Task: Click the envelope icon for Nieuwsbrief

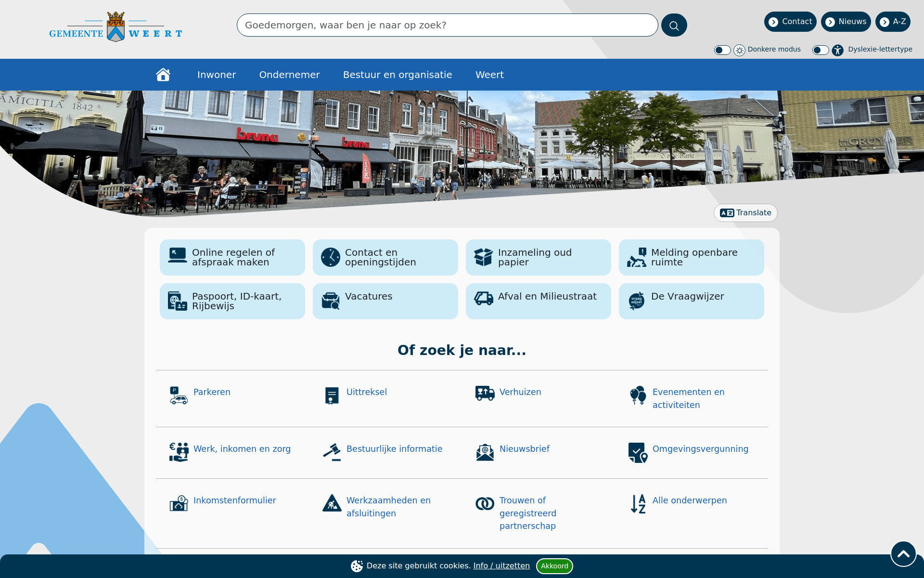Action: pos(485,452)
